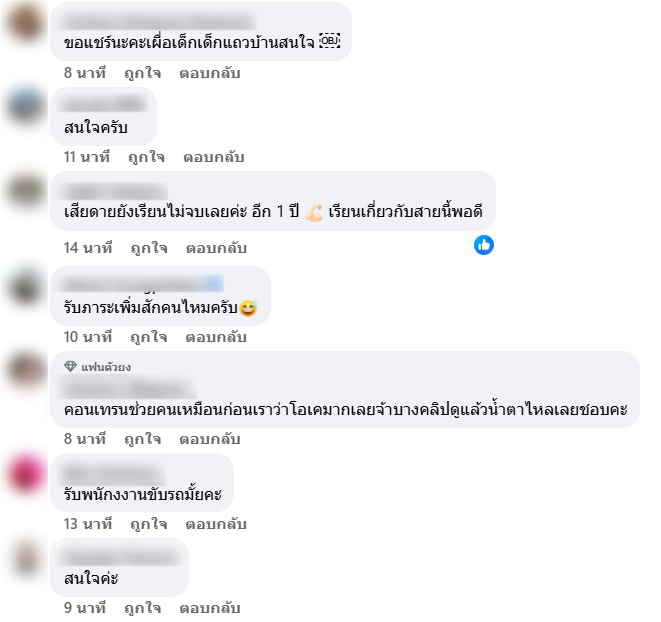Open avatar of 'รับภาระเพิ่มสักคนไหมครับ' commenter
661x622 pixels.
[x=26, y=286]
